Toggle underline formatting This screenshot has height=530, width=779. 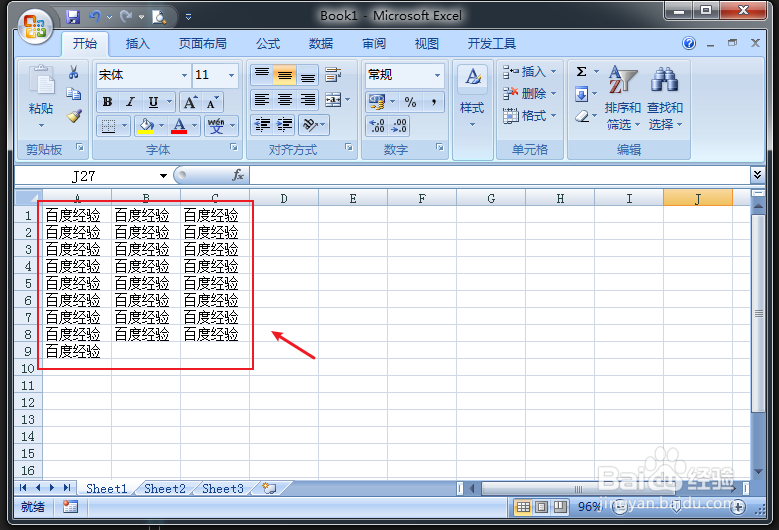click(x=153, y=102)
